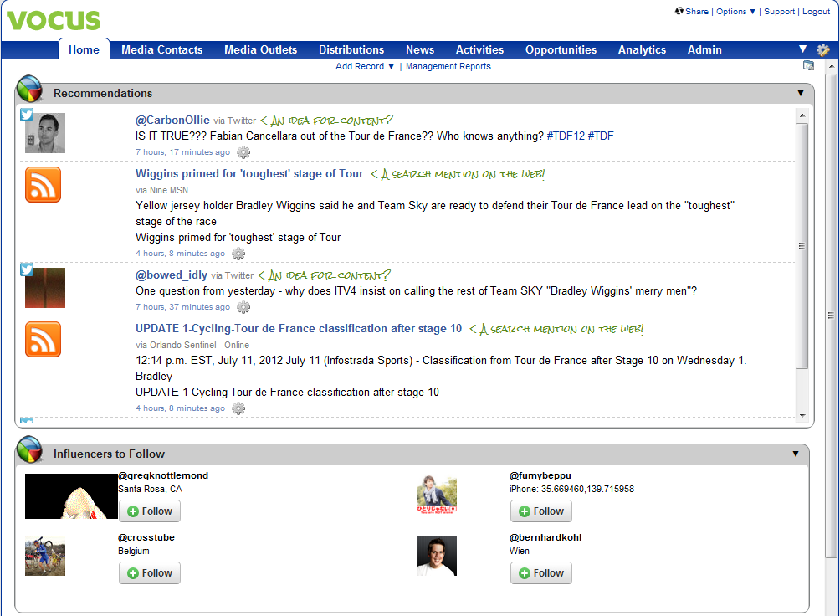Viewport: 840px width, 616px height.
Task: Open Management Reports link
Action: point(448,66)
